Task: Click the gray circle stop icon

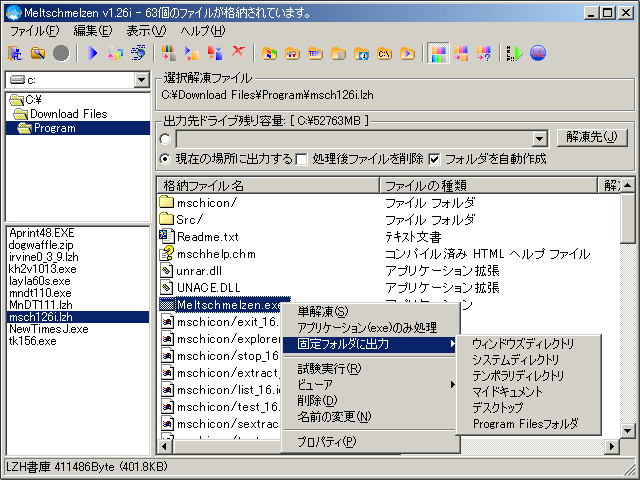Action: (61, 53)
